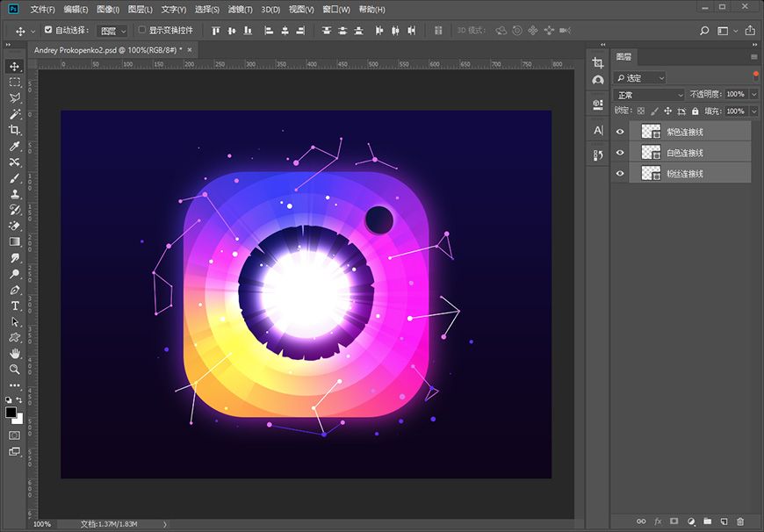The image size is (764, 532).
Task: Select the Hand tool
Action: [15, 353]
